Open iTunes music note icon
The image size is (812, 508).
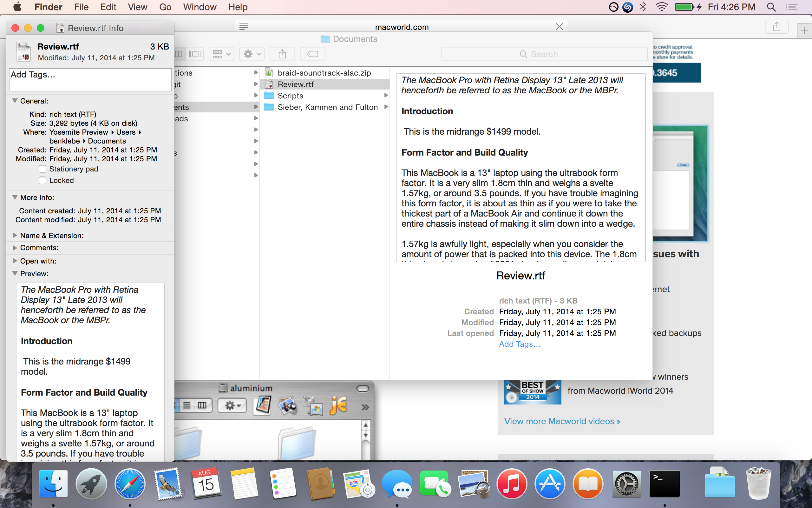tap(511, 484)
